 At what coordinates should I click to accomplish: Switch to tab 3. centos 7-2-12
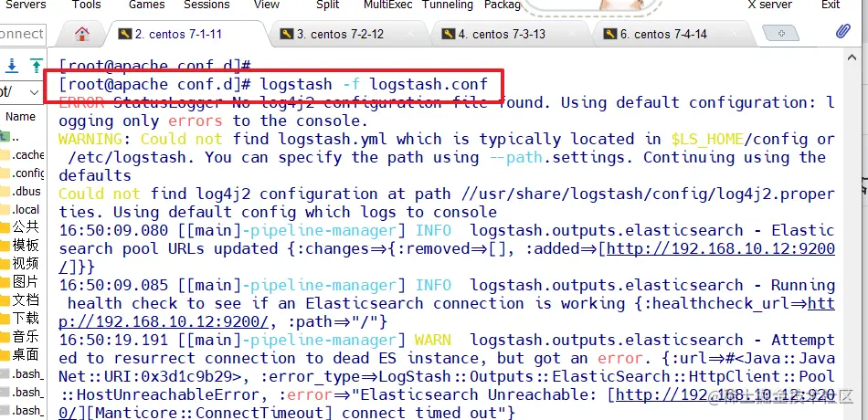pyautogui.click(x=347, y=35)
